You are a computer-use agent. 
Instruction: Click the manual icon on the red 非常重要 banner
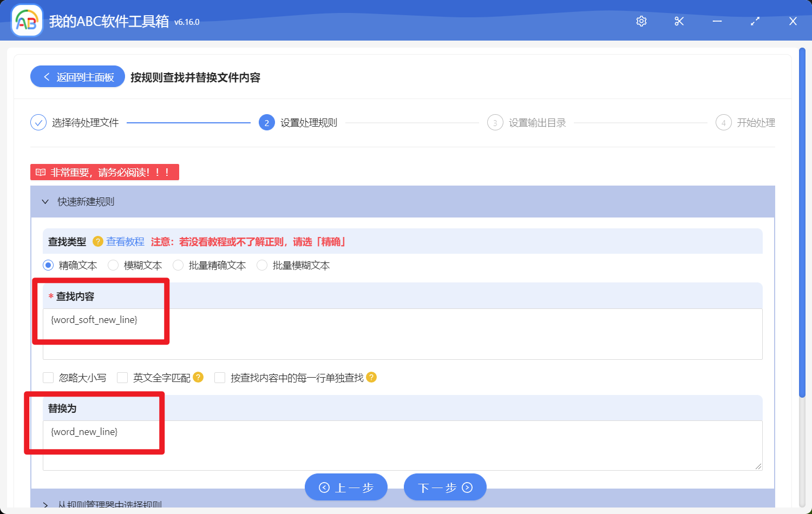coord(40,172)
